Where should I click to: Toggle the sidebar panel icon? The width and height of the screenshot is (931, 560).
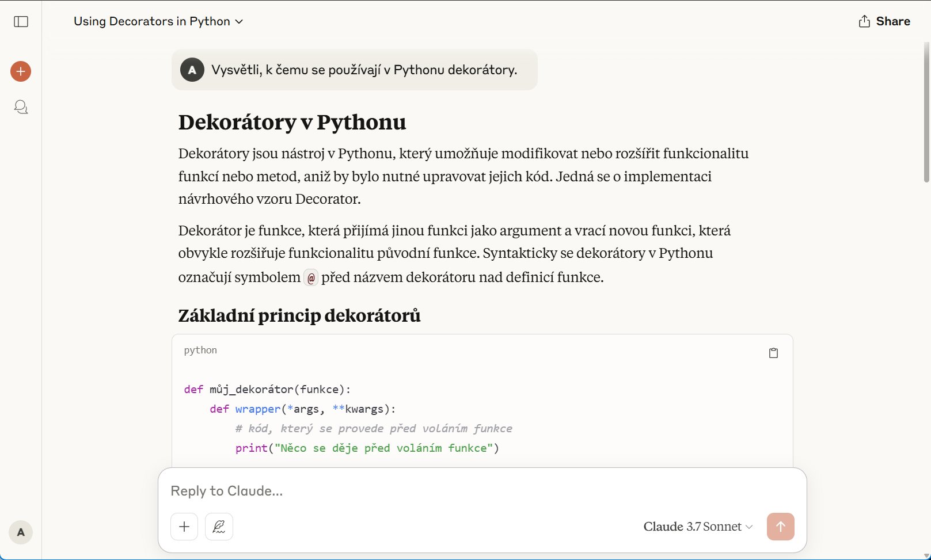(x=21, y=22)
